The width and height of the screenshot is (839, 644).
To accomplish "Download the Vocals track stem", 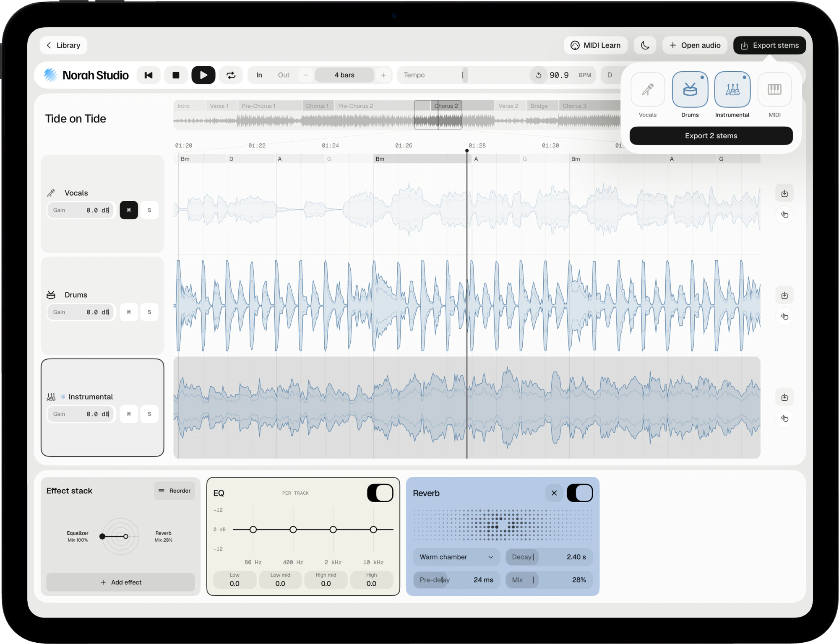I will tap(784, 194).
